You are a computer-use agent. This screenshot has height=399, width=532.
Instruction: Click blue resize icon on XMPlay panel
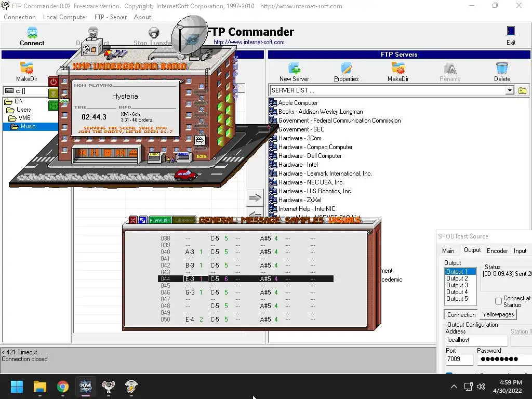pos(143,220)
